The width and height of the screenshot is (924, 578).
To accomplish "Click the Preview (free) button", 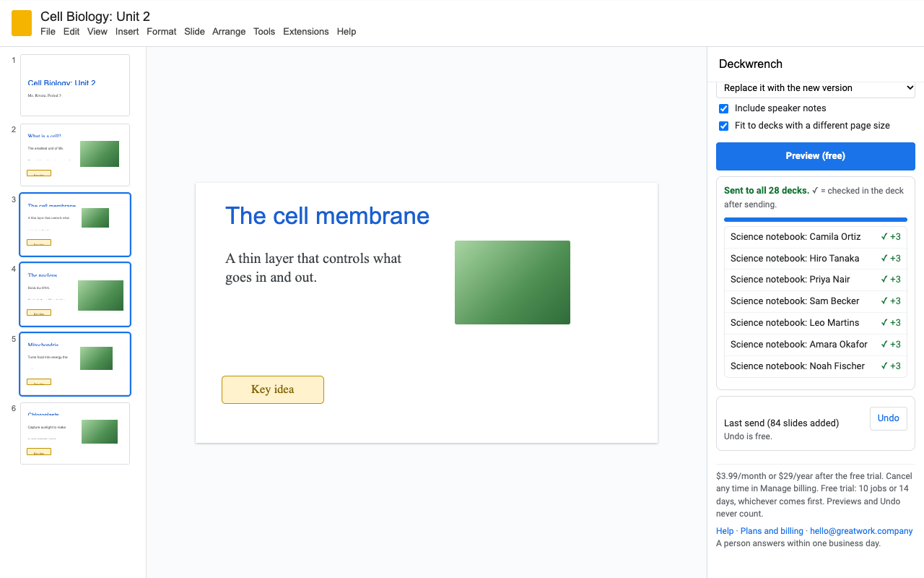I will point(816,156).
